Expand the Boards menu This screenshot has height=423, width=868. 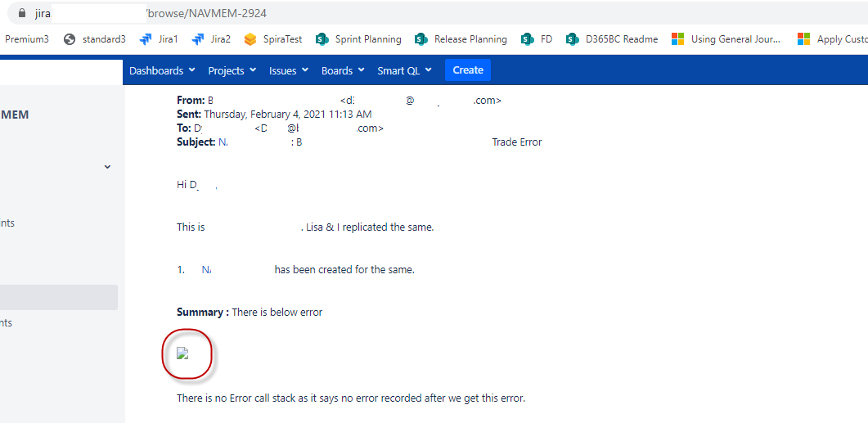(343, 70)
